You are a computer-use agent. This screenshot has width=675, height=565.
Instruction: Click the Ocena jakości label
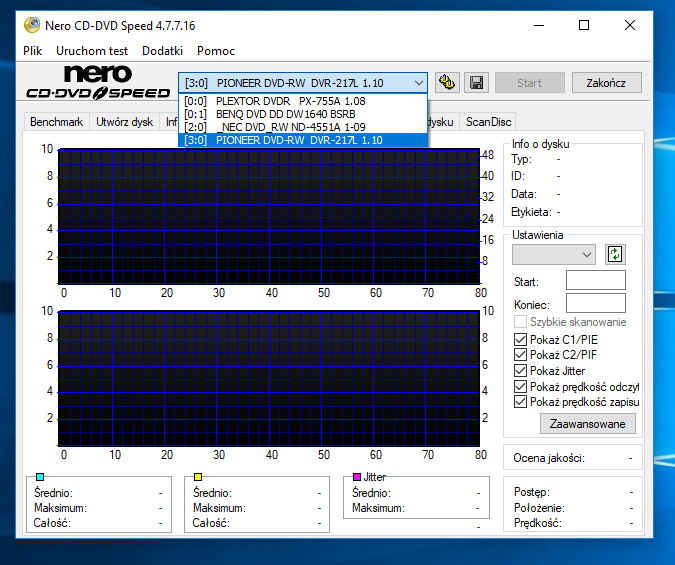click(549, 458)
